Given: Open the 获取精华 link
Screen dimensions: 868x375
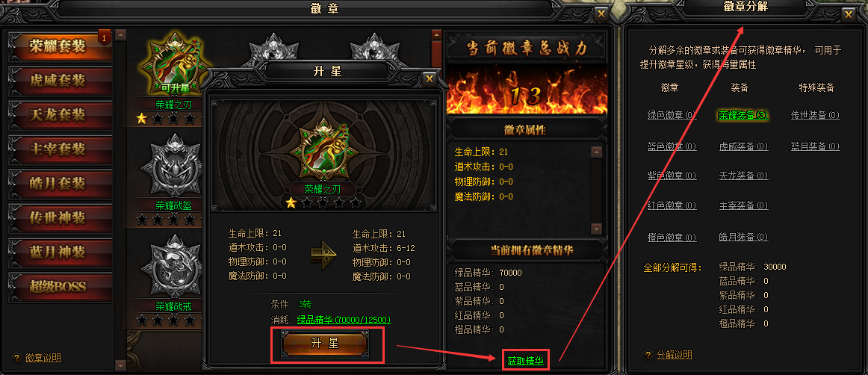Looking at the screenshot, I should pos(525,362).
